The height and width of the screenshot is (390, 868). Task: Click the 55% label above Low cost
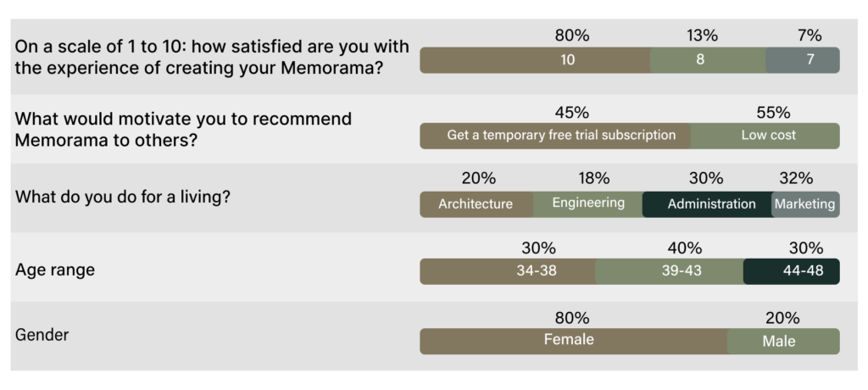click(773, 112)
